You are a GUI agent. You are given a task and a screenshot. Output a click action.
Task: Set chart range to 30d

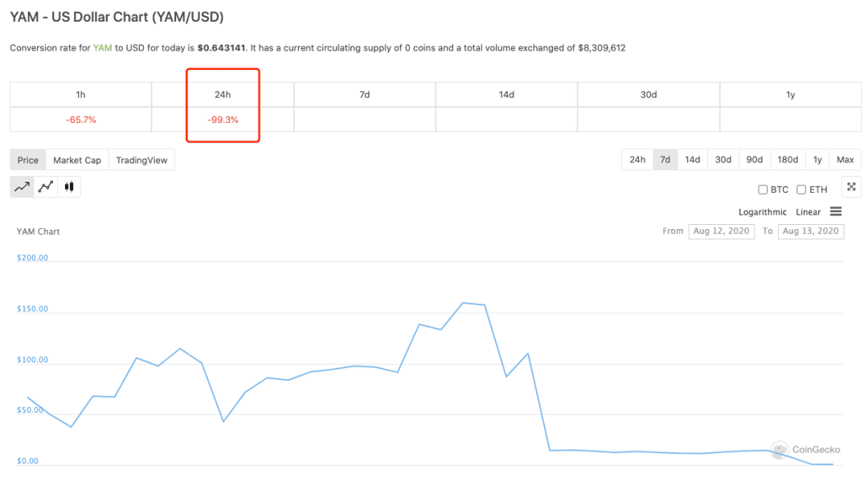[x=723, y=159]
